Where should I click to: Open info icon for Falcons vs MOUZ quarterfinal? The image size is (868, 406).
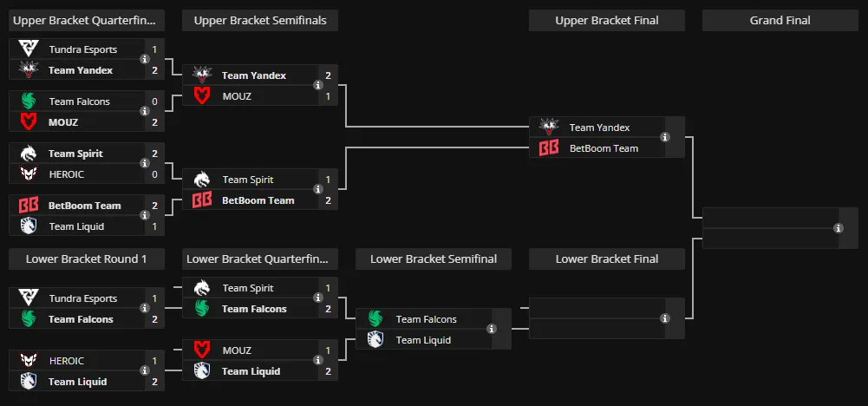coord(145,111)
